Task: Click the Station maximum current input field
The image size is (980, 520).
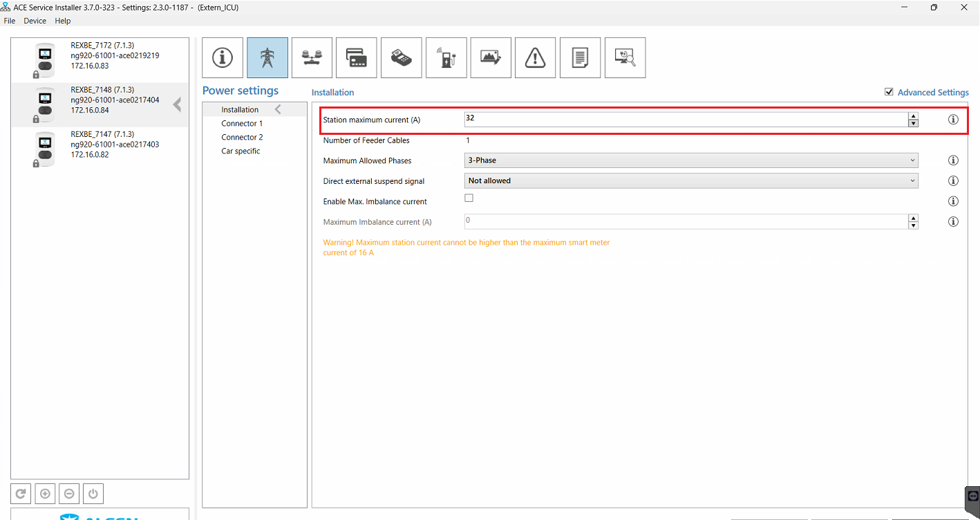Action: pyautogui.click(x=684, y=119)
